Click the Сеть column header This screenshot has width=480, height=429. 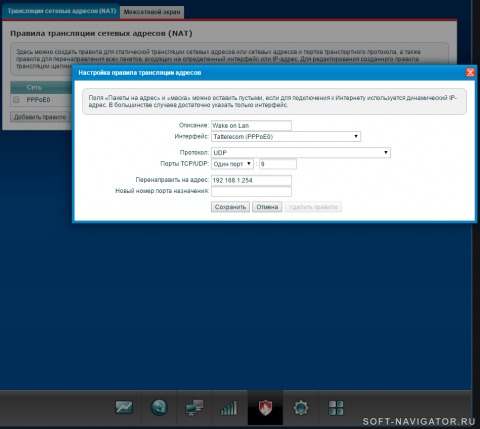34,87
